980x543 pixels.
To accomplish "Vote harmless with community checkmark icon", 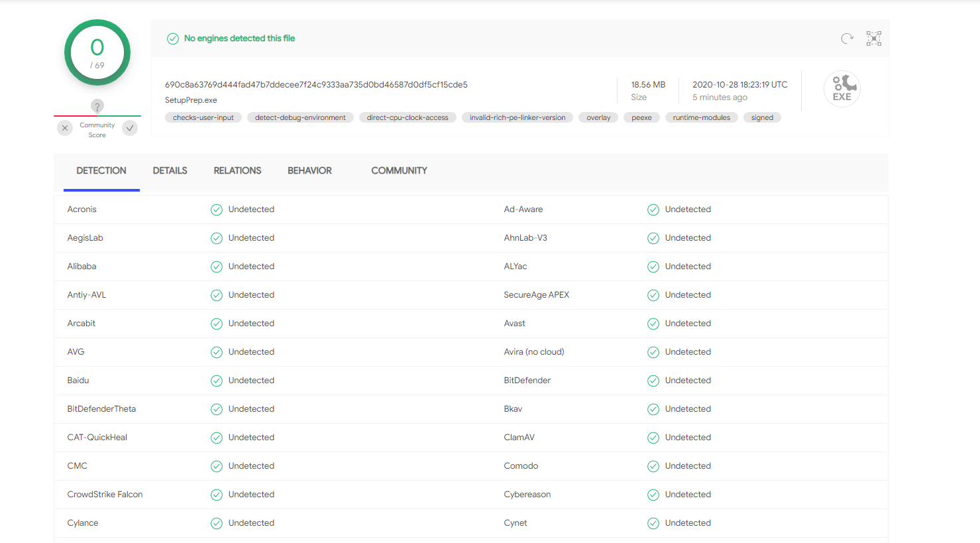I will click(x=130, y=128).
